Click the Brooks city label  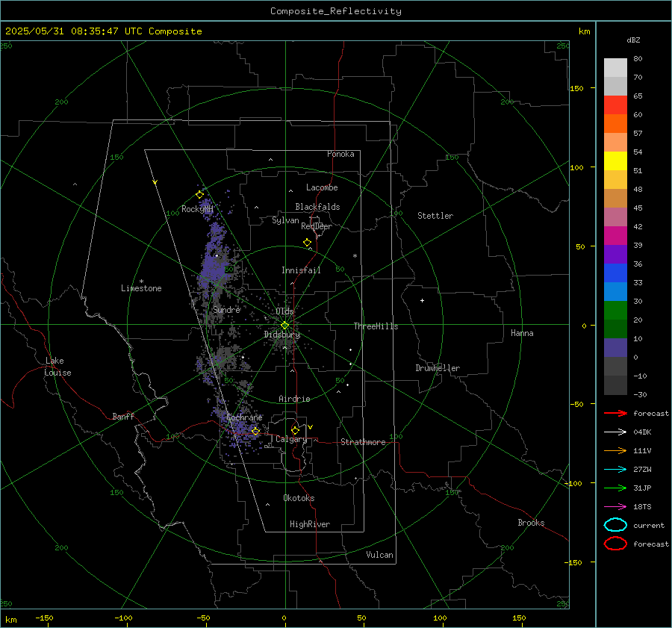(531, 523)
